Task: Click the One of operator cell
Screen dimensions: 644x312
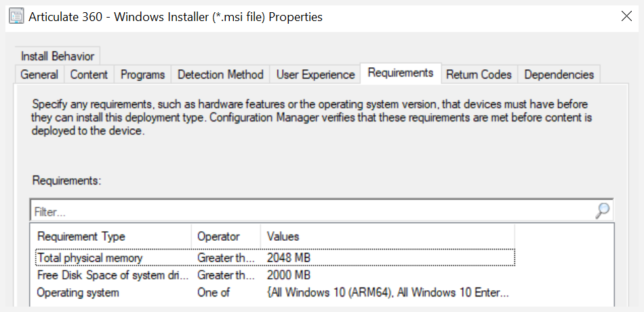Action: [213, 293]
